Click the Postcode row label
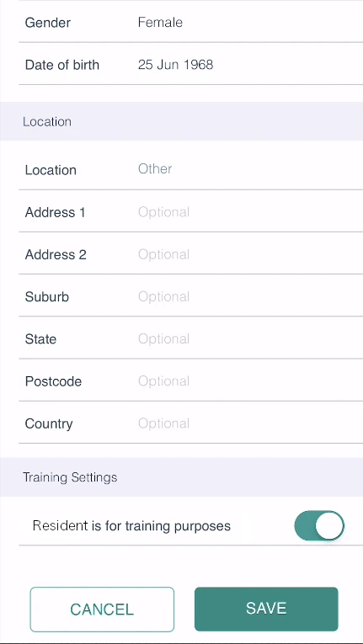363x644 pixels. [x=53, y=381]
